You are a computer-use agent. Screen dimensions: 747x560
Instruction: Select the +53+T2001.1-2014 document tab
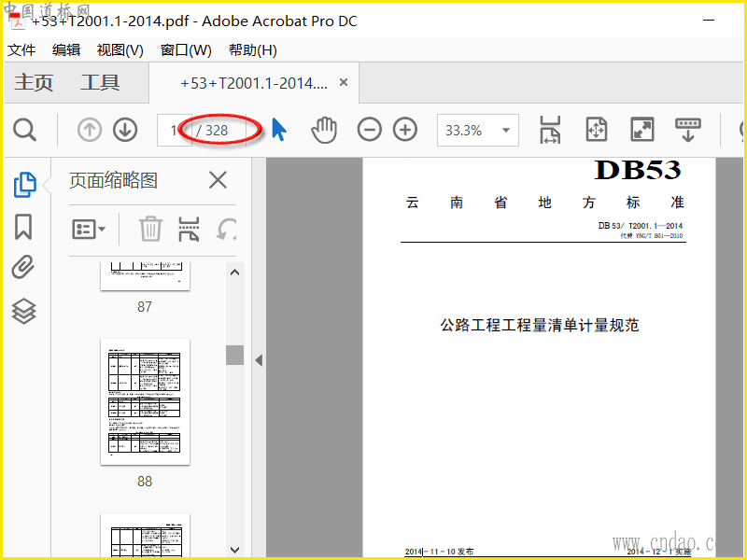[254, 83]
